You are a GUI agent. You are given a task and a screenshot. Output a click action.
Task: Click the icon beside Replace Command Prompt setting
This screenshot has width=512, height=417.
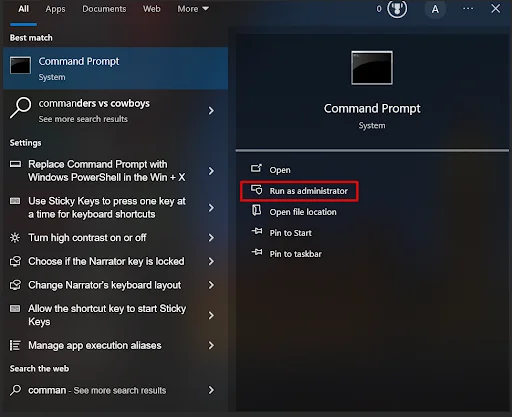(x=15, y=164)
